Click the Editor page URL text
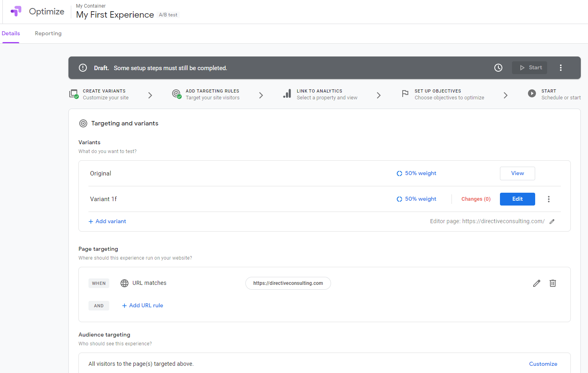Screen dimensions: 588x373 click(487, 221)
